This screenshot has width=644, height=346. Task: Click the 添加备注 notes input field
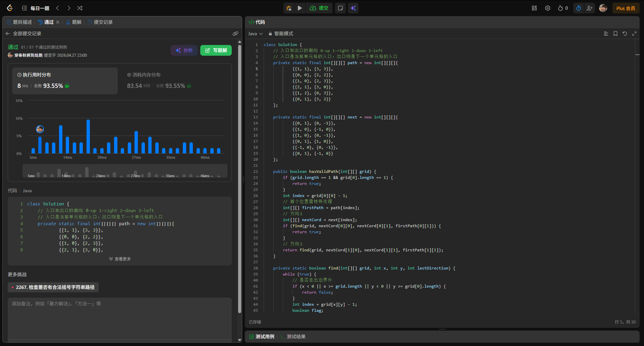tap(120, 319)
